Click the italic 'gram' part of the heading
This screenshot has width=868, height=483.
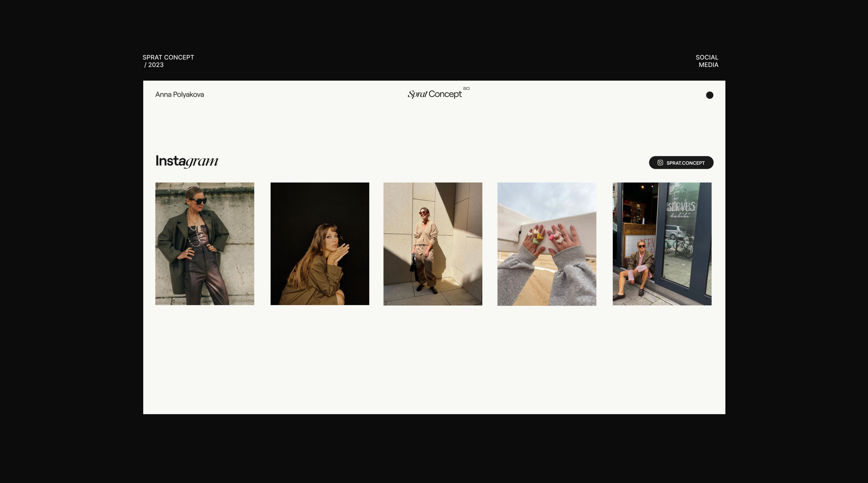pyautogui.click(x=202, y=161)
